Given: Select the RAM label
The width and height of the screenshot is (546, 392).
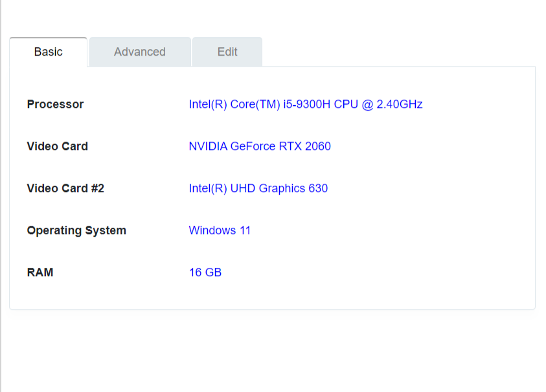Looking at the screenshot, I should click(x=40, y=272).
